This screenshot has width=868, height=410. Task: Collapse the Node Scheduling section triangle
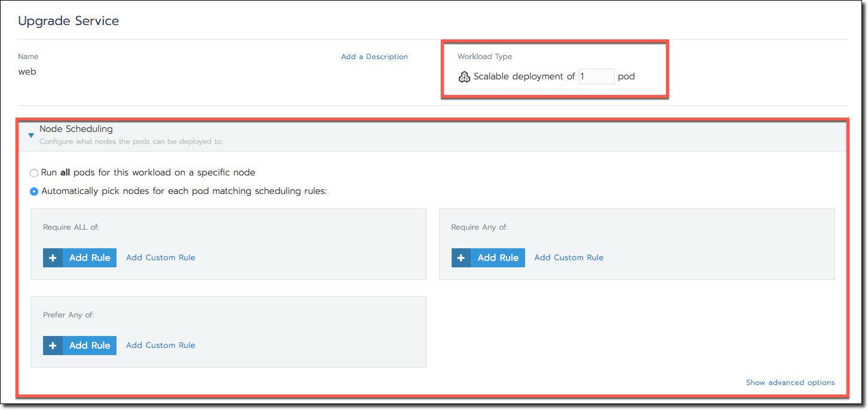[x=30, y=135]
